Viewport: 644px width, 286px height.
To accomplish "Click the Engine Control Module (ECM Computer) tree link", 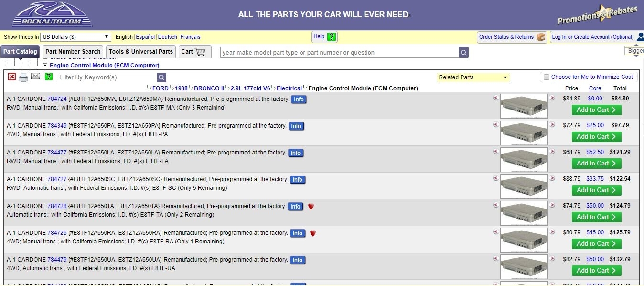I will 105,66.
